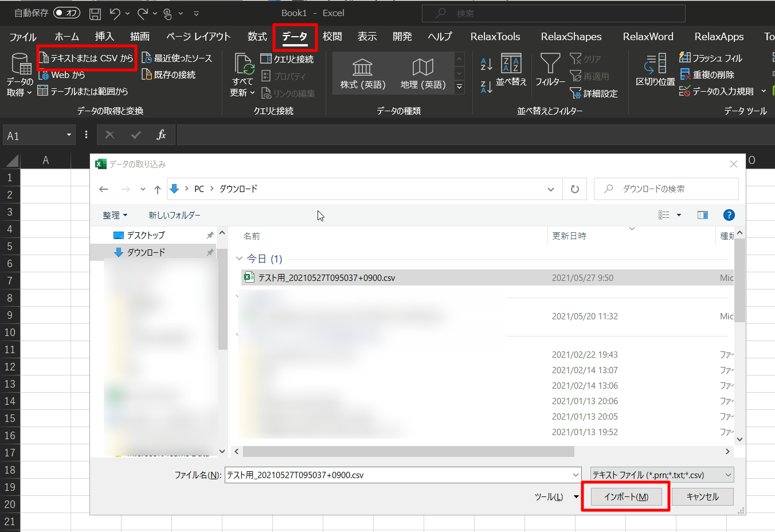The image size is (775, 532).
Task: Click the help question mark icon in dialog
Action: (x=729, y=215)
